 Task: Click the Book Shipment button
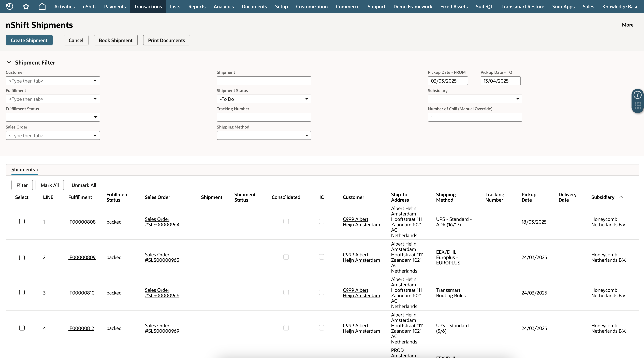pos(115,40)
